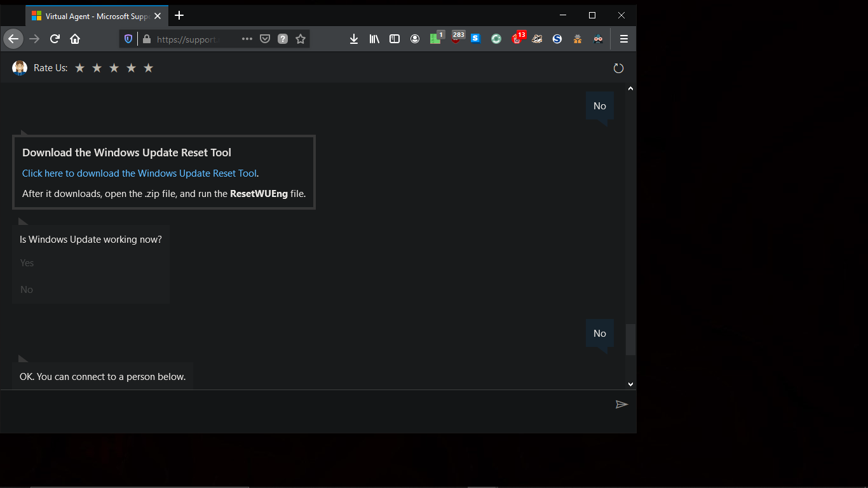Click the lower 'No' reply bubble
The image size is (868, 488).
point(599,334)
